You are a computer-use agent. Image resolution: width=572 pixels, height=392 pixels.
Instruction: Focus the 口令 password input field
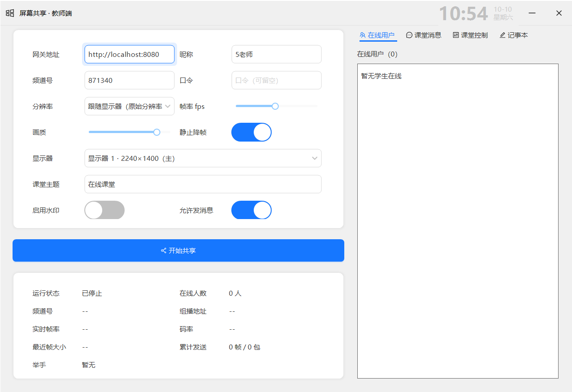(277, 80)
